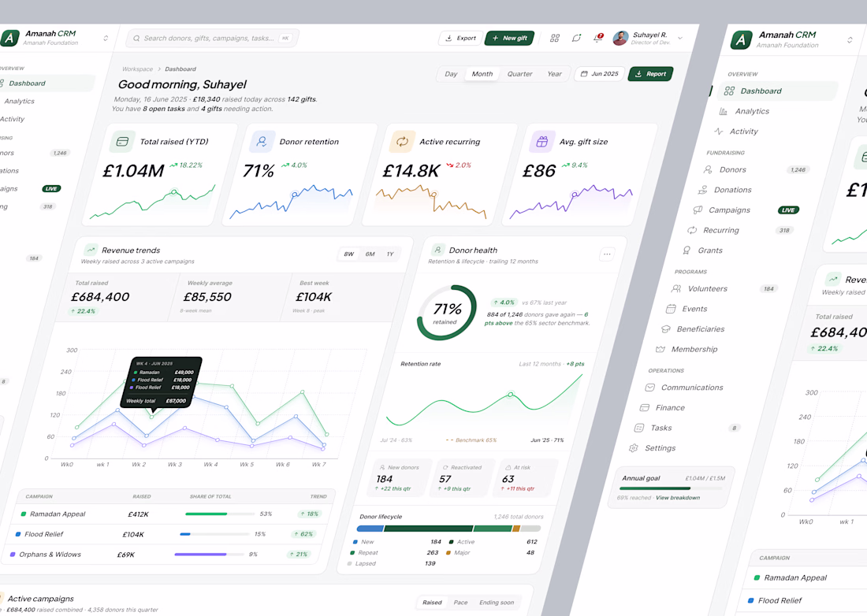The width and height of the screenshot is (867, 616).
Task: Open Dashboard in right window sidebar
Action: pyautogui.click(x=777, y=91)
